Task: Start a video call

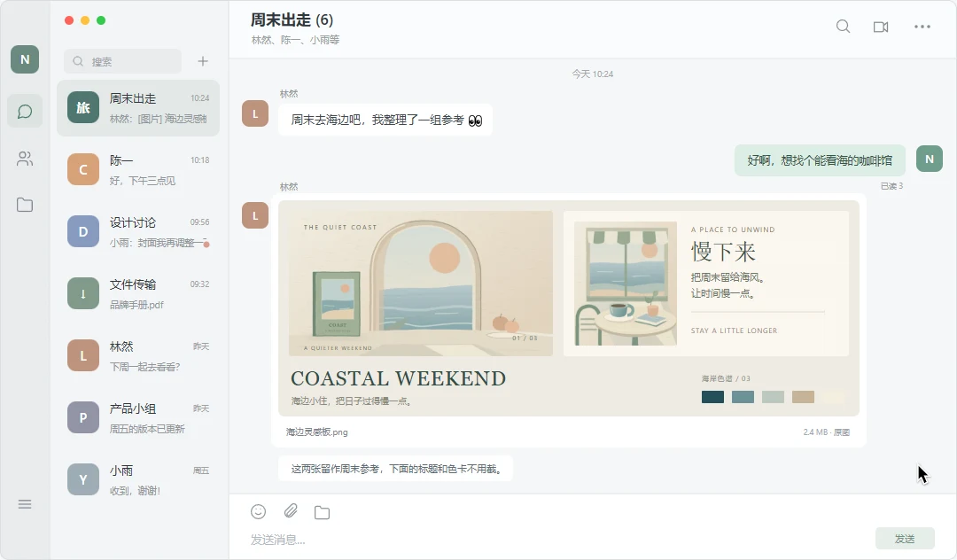Action: 881,27
